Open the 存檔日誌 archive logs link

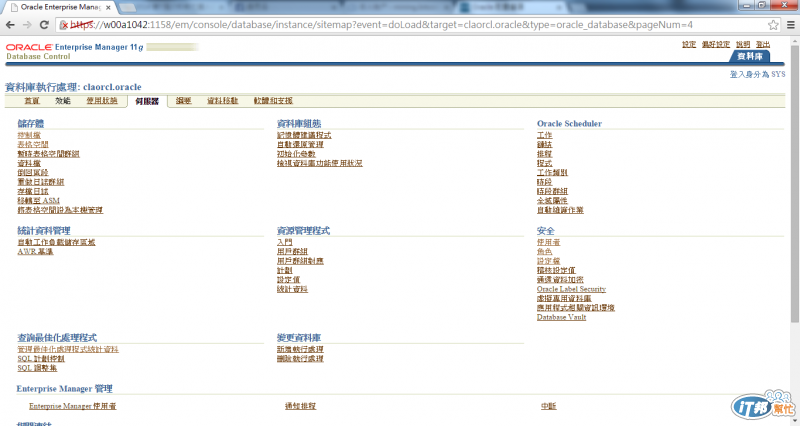coord(33,191)
